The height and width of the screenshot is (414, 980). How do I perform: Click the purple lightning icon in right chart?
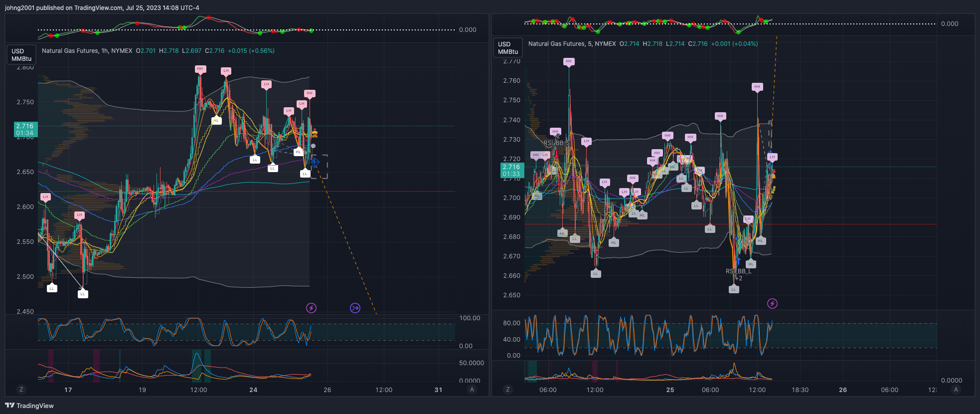pyautogui.click(x=772, y=303)
